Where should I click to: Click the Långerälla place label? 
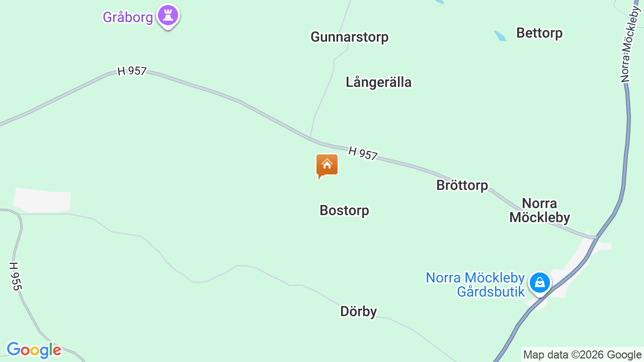(379, 82)
